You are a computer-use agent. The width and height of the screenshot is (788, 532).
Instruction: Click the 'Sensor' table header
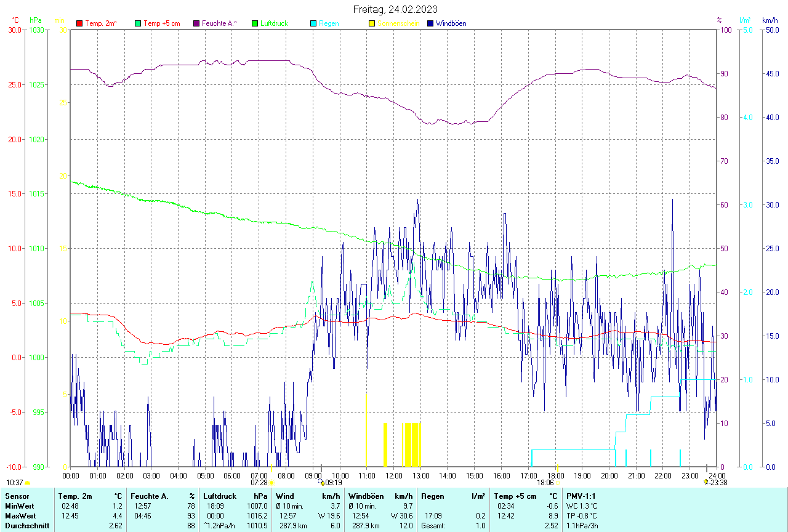click(17, 496)
